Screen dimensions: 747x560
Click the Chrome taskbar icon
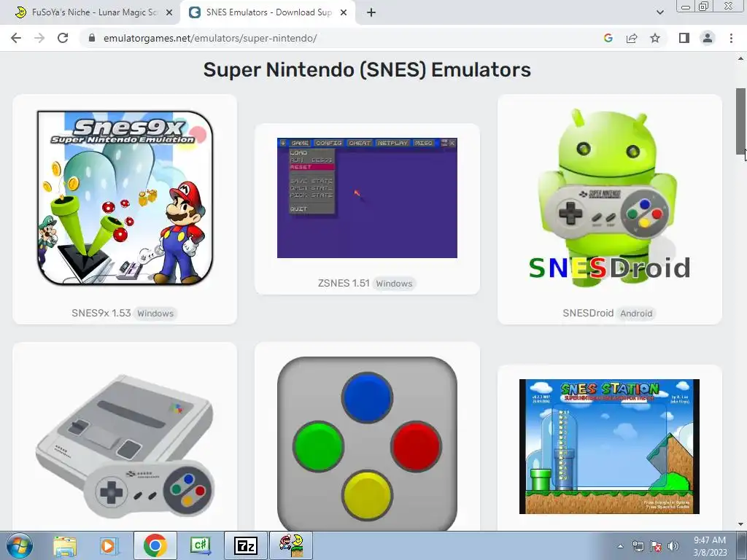[155, 545]
